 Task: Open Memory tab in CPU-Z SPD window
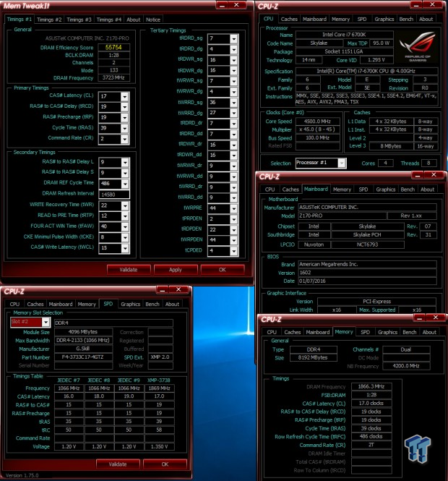coord(87,305)
